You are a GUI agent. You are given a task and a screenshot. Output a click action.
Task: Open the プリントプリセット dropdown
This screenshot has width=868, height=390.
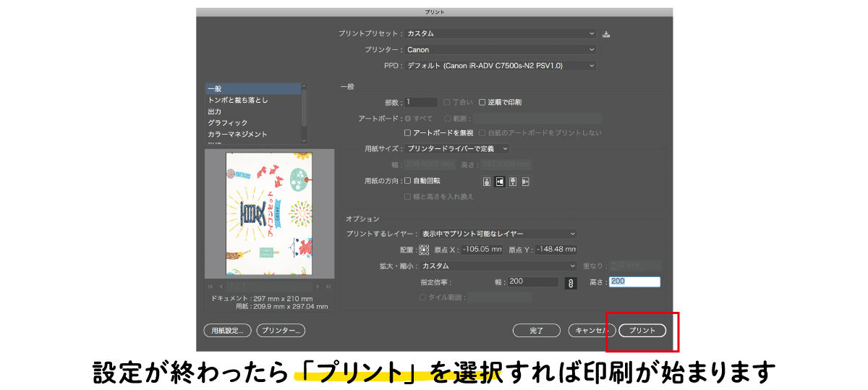(500, 33)
